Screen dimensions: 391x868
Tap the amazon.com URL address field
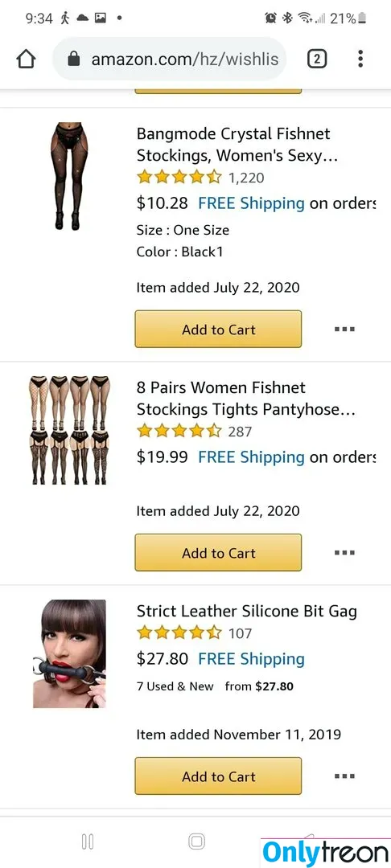click(x=169, y=59)
